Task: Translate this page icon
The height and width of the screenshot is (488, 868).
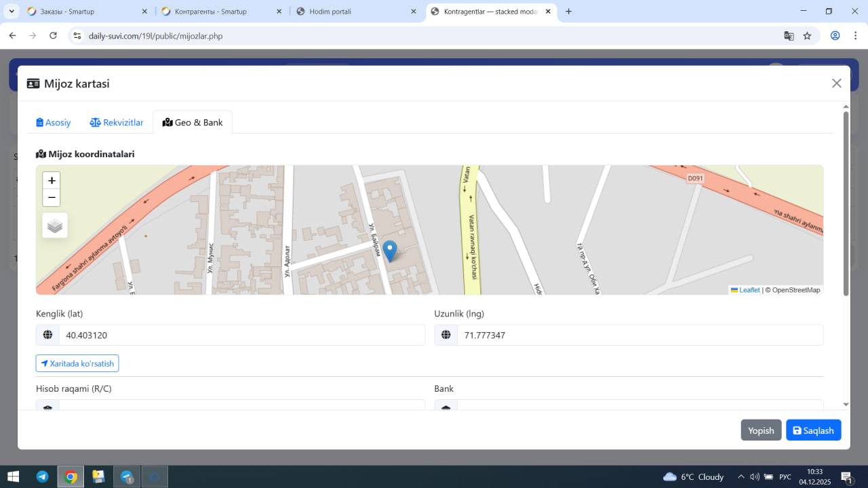Action: tap(789, 36)
